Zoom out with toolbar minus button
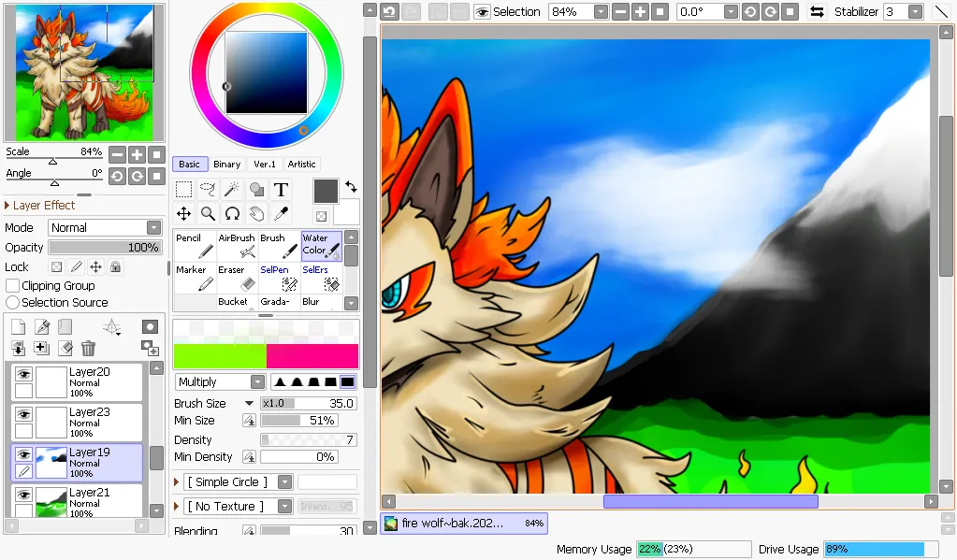The image size is (957, 560). pos(621,11)
